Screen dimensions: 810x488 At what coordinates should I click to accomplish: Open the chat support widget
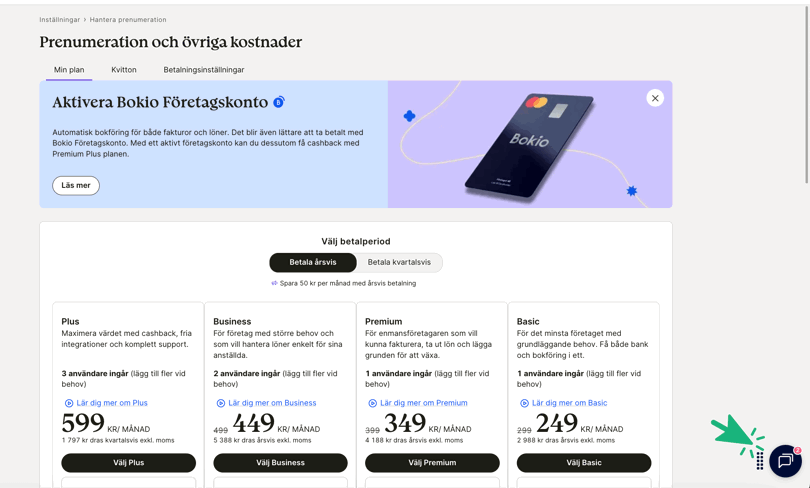(x=785, y=461)
